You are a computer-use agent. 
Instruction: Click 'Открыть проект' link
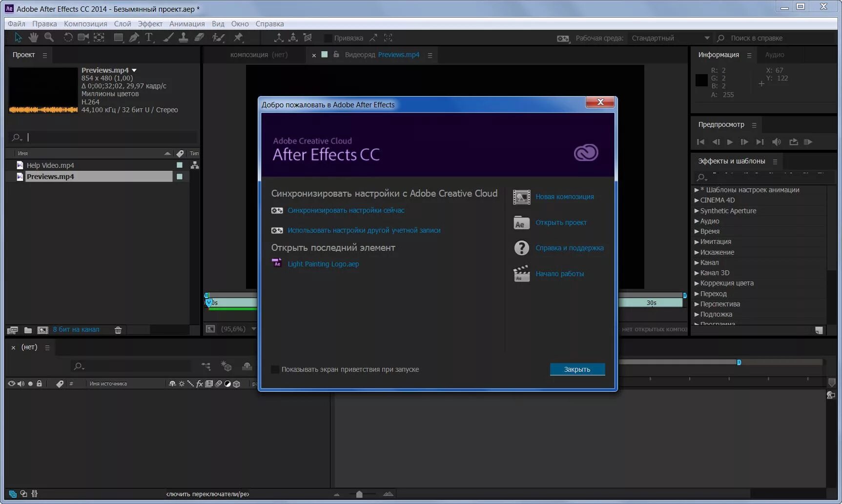pos(561,222)
